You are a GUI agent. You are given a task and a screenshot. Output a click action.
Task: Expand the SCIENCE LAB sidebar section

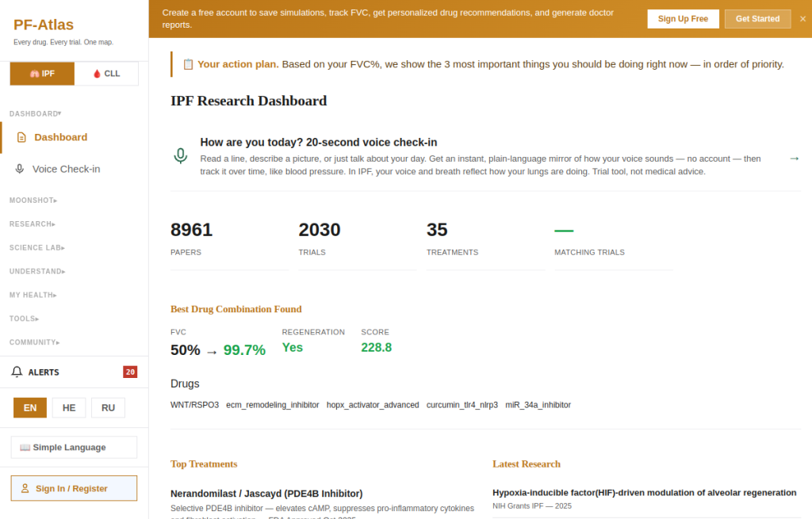[x=37, y=248]
